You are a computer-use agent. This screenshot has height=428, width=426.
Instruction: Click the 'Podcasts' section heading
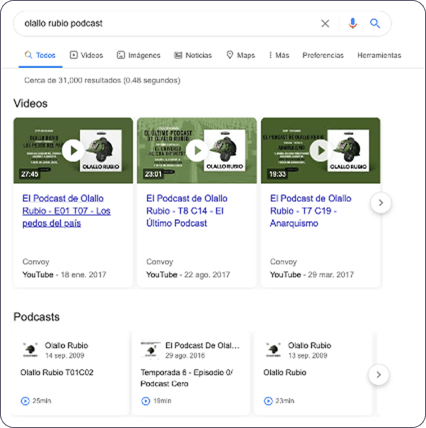pyautogui.click(x=36, y=317)
